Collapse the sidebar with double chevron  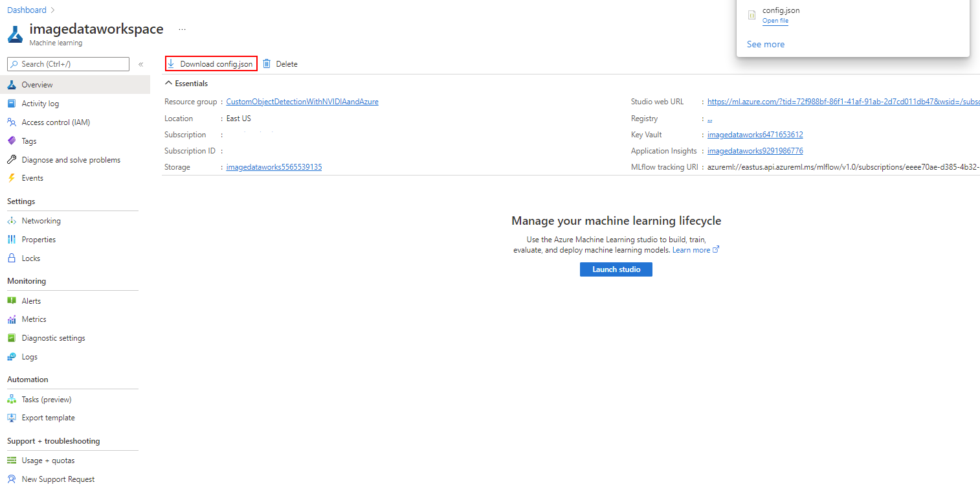(140, 64)
